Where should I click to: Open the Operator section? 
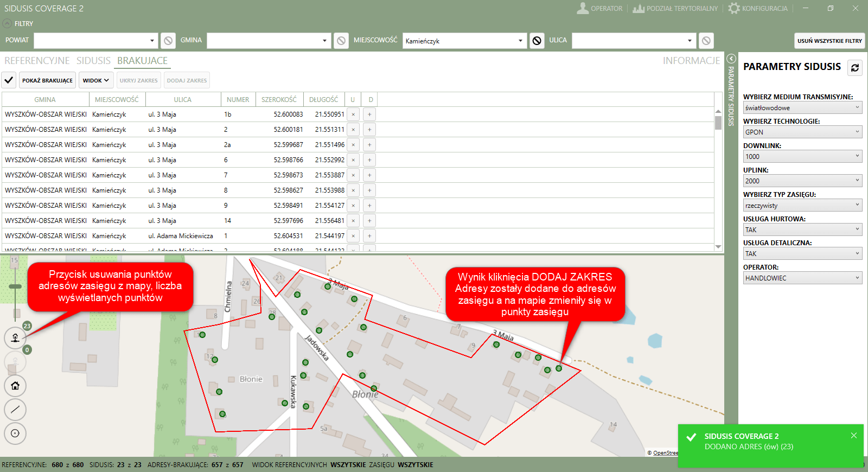599,9
